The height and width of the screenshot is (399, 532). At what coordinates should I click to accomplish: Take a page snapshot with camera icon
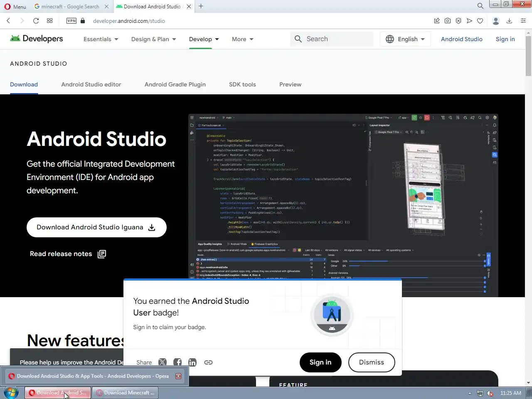coord(448,21)
